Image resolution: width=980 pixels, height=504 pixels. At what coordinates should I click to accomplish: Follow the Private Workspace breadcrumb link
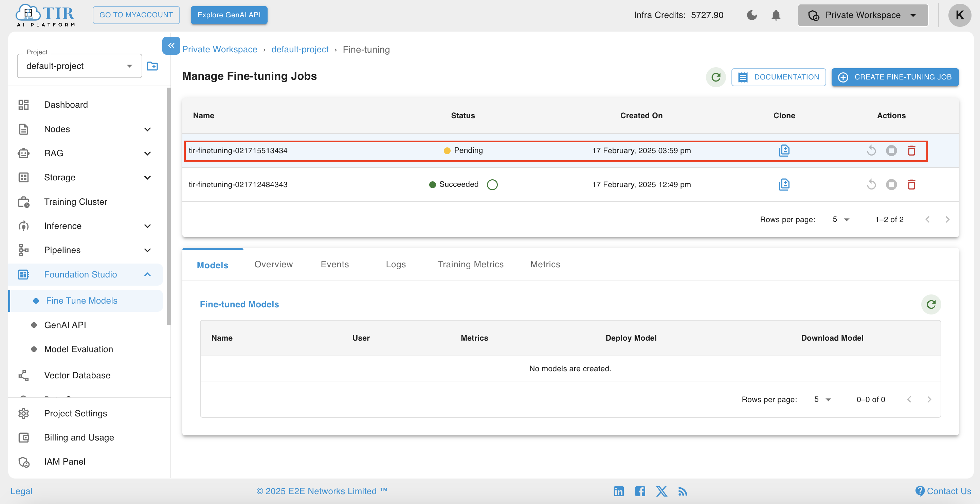[x=219, y=50]
